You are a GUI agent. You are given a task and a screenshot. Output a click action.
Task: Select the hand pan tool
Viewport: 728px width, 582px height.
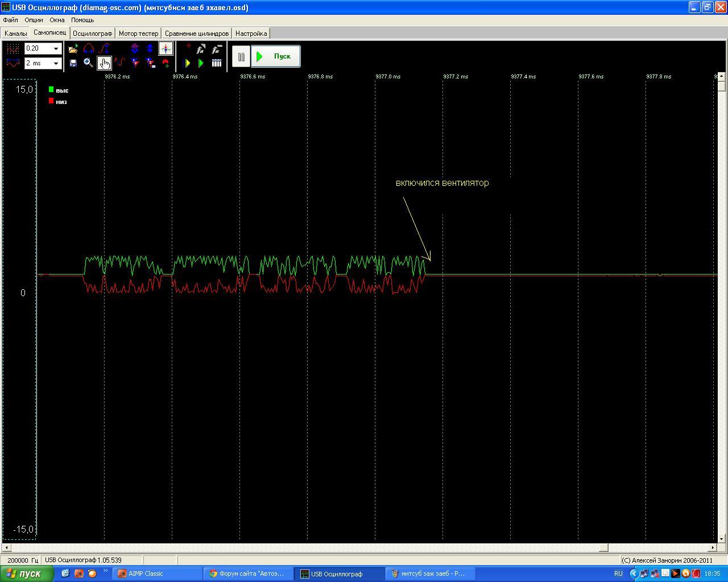104,63
